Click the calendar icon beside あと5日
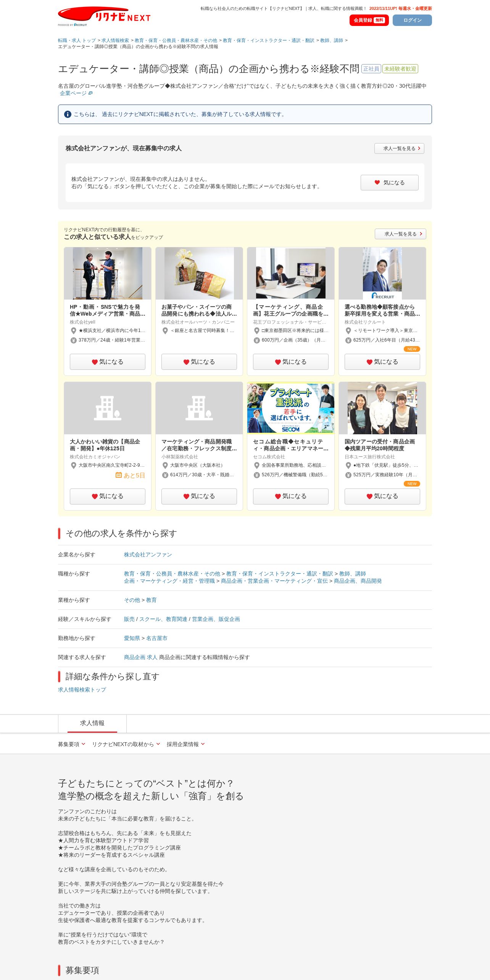490x980 pixels. click(118, 475)
